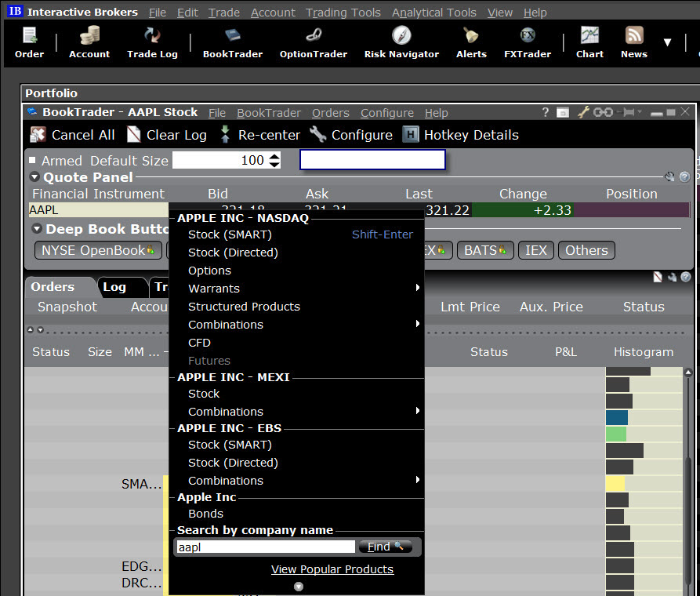Collapse the Quote Panel section
Viewport: 700px width, 596px height.
pyautogui.click(x=34, y=177)
